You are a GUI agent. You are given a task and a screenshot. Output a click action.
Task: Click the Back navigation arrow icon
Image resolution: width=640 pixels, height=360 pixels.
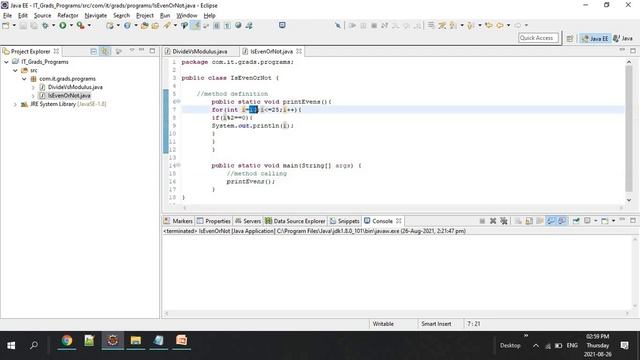click(x=500, y=25)
